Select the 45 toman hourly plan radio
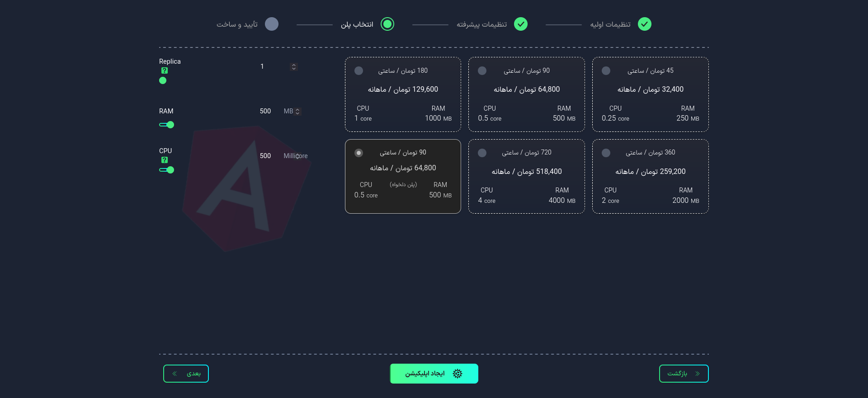 click(606, 71)
